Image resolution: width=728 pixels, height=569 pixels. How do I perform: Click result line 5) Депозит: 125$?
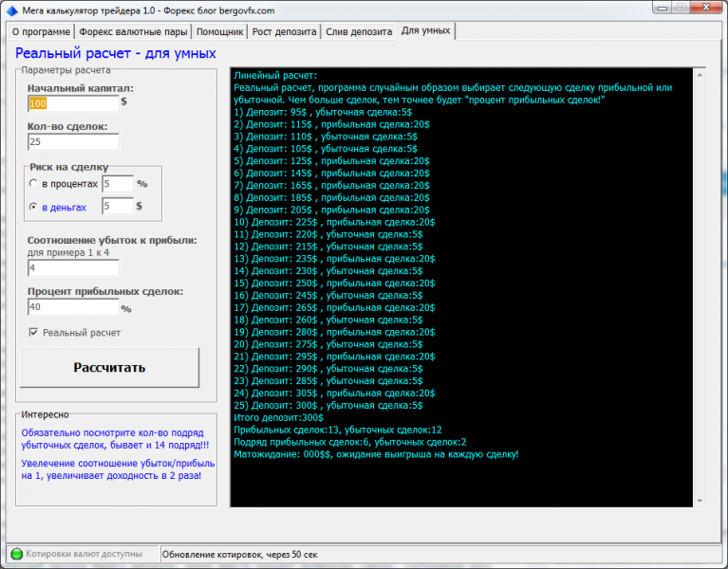click(331, 161)
